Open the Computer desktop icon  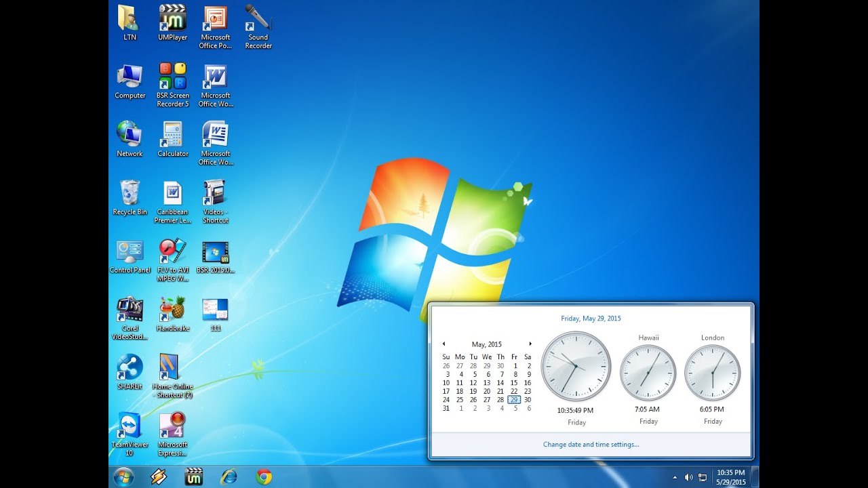tap(130, 82)
